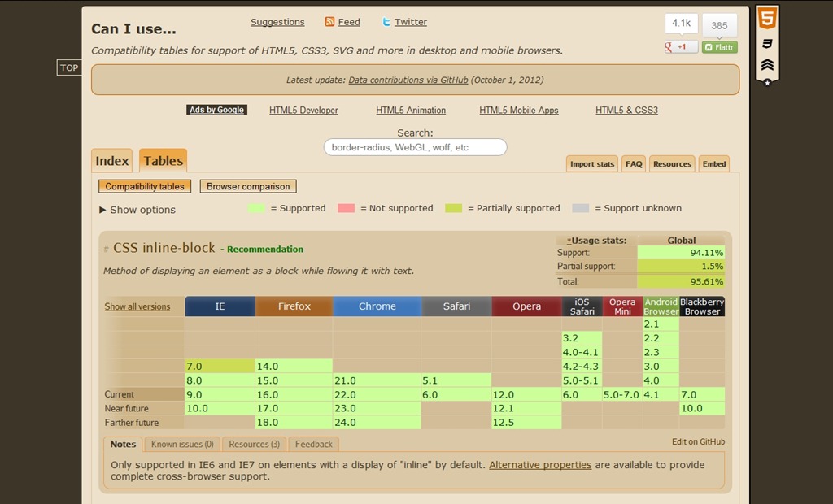
Task: Click the Google +1 button
Action: (681, 46)
